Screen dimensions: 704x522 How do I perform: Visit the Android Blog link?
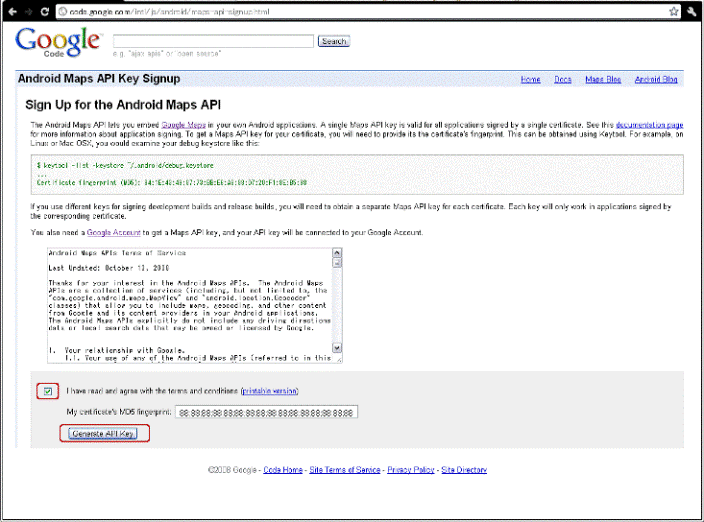pyautogui.click(x=656, y=79)
